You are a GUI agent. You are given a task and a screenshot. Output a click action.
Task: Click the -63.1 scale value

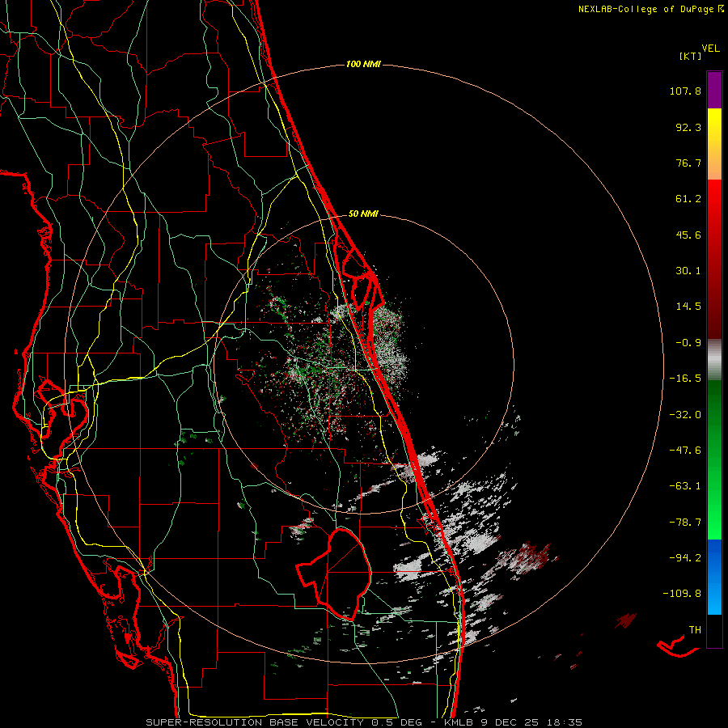pos(685,486)
